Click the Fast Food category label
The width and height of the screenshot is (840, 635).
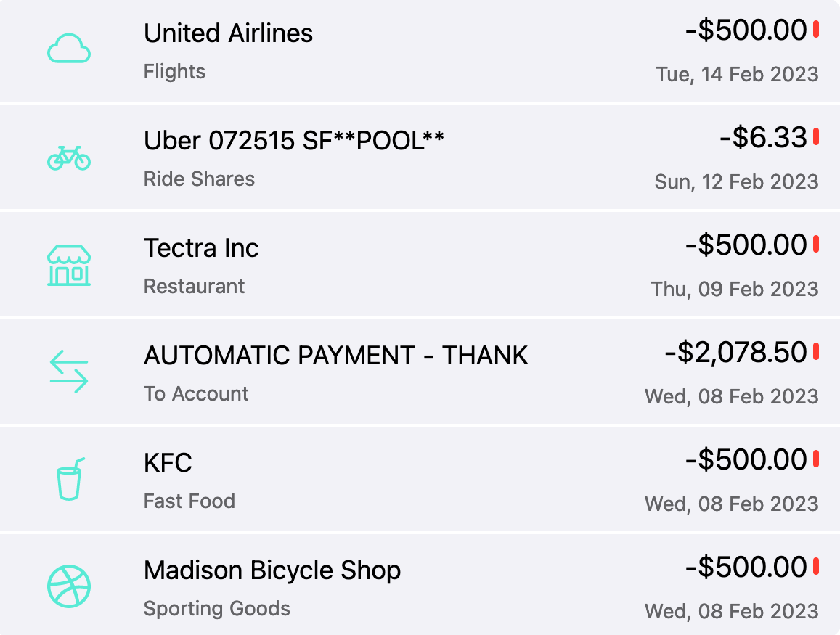click(189, 501)
